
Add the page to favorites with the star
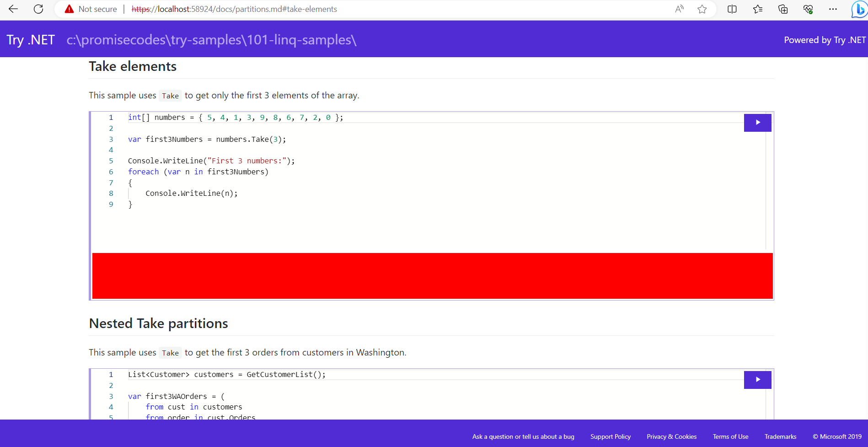[x=702, y=9]
